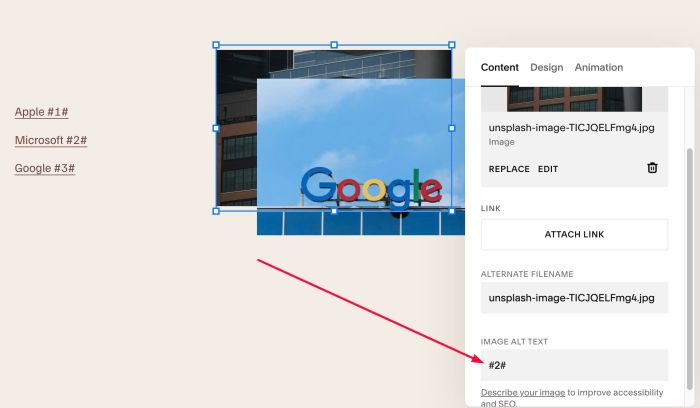
Task: Click the REPLACE image button
Action: coord(509,169)
